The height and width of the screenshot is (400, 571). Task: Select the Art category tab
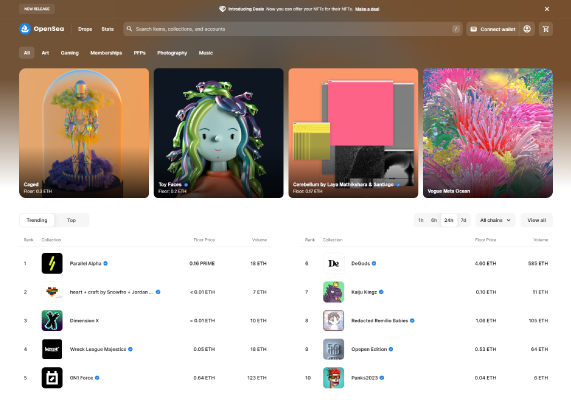tap(45, 53)
